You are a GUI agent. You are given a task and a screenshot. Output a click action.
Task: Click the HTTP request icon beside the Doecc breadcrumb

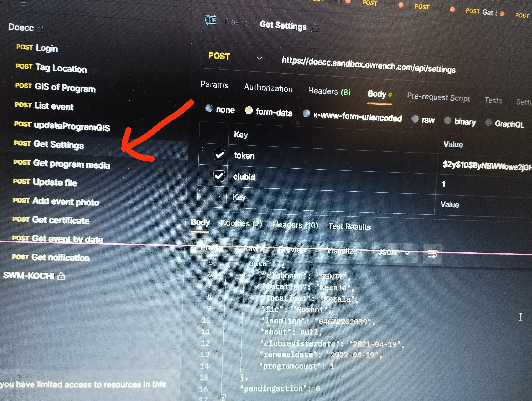[211, 20]
